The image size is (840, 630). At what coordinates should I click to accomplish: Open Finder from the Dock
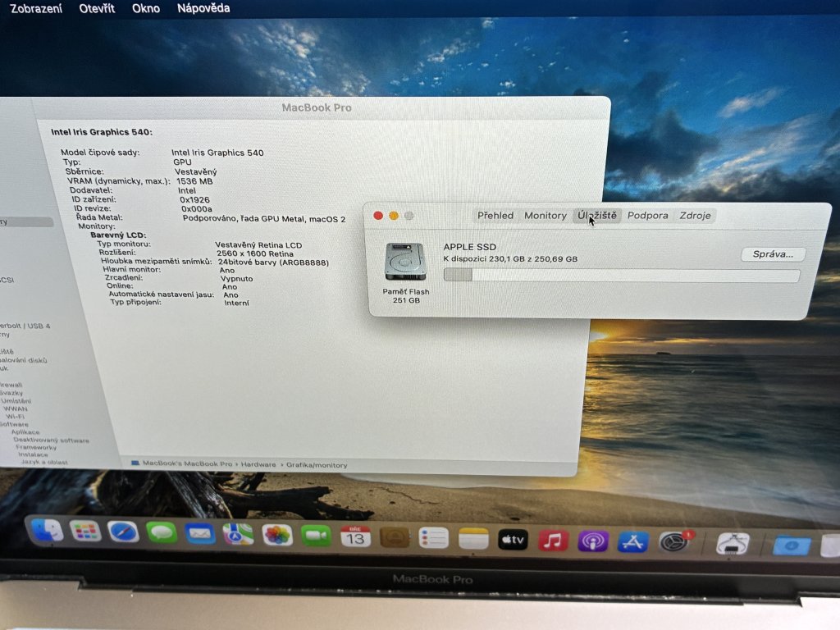pyautogui.click(x=47, y=531)
